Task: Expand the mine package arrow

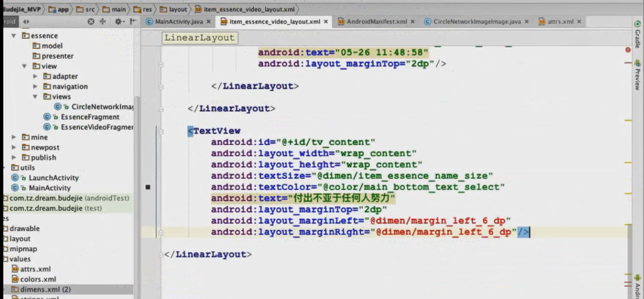Action: pos(14,137)
